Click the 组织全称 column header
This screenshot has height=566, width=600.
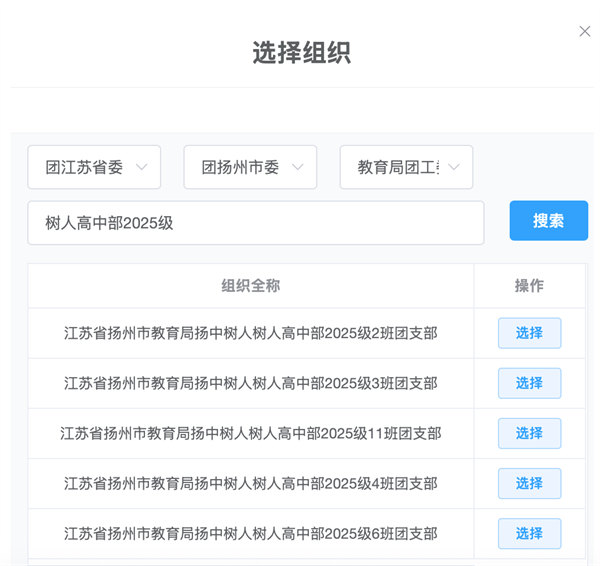pyautogui.click(x=250, y=286)
